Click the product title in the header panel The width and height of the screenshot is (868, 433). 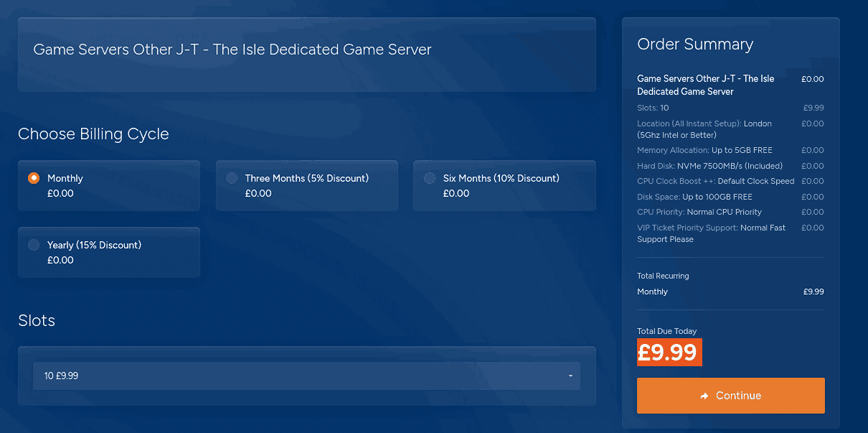[x=232, y=50]
